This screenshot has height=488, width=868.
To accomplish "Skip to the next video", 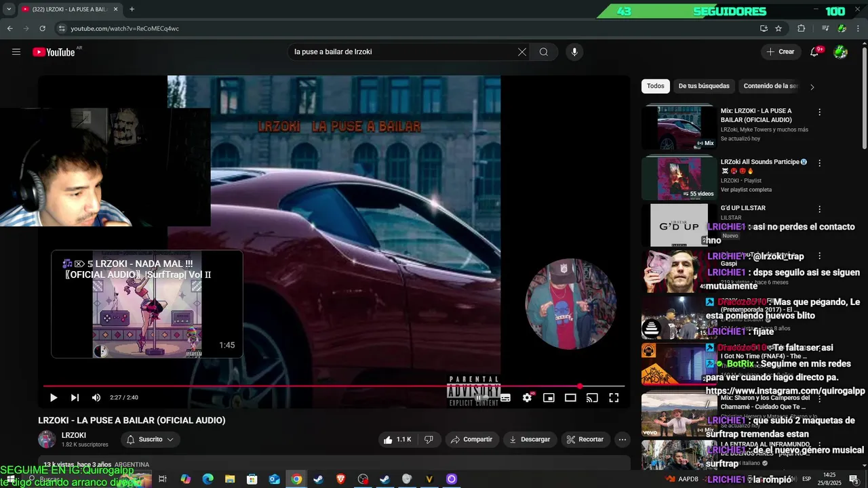I will pos(75,398).
